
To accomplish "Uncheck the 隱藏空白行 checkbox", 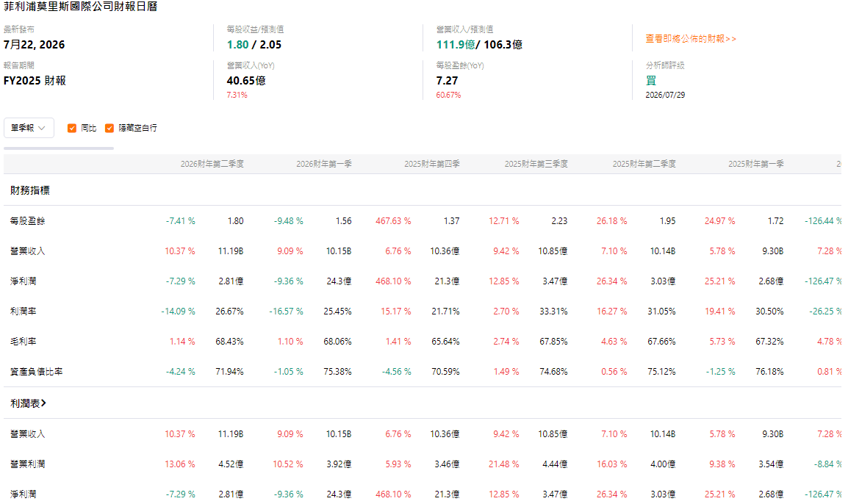I will point(109,128).
